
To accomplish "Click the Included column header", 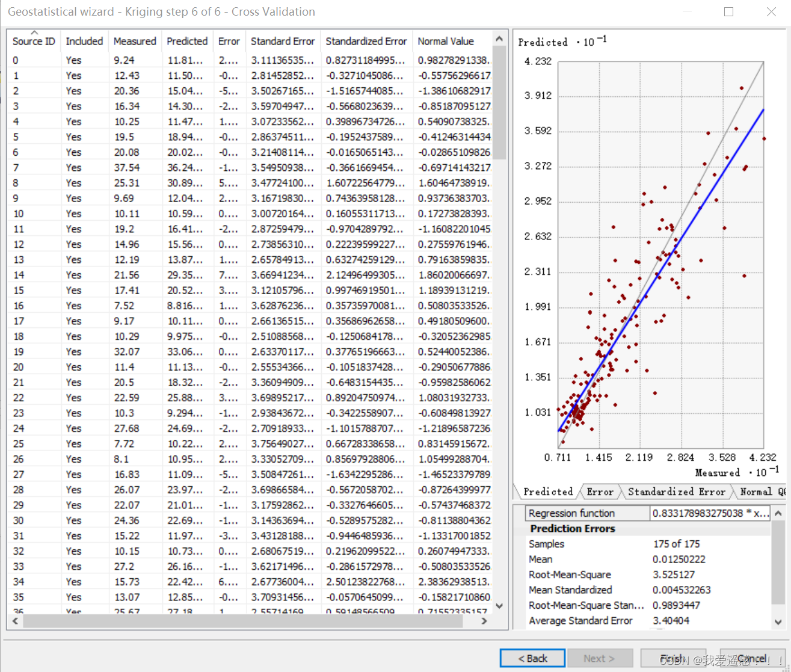I will coord(84,41).
